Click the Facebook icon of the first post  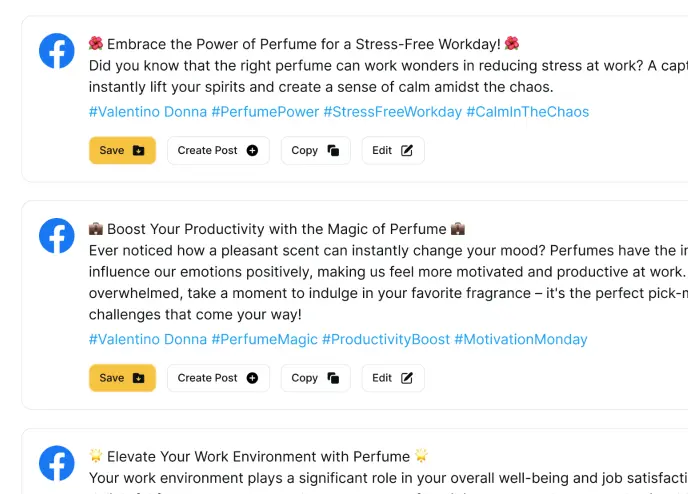tap(57, 51)
